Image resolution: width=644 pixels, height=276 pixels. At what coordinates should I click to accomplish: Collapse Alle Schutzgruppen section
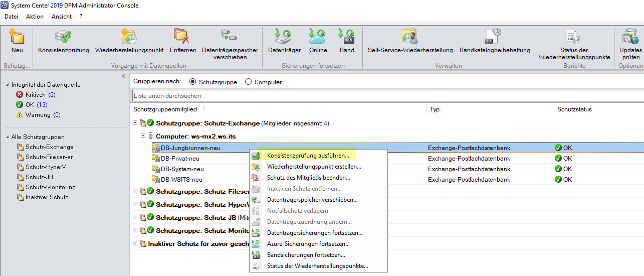7,137
